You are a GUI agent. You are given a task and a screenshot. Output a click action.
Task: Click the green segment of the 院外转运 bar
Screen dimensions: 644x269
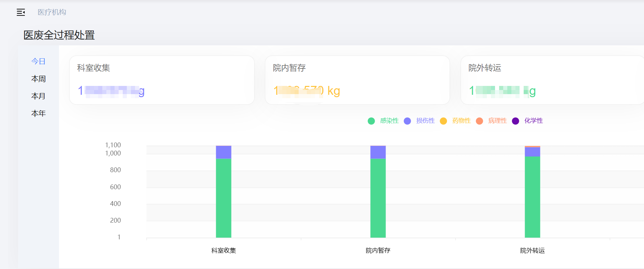[533, 197]
